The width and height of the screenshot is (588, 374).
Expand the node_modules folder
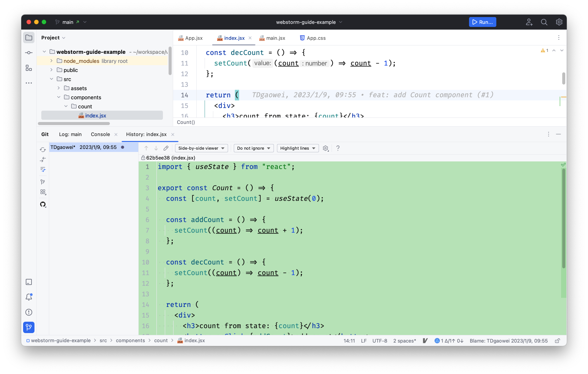[x=52, y=61]
